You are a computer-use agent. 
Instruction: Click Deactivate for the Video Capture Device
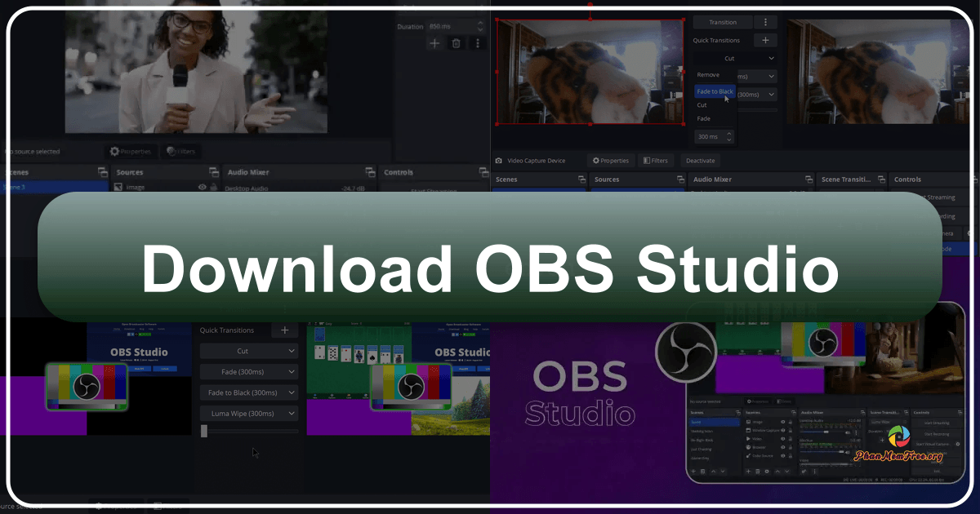coord(701,161)
